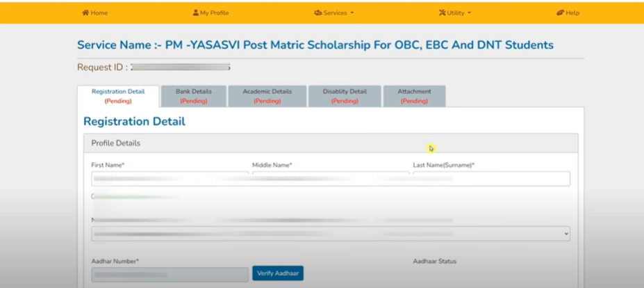Image resolution: width=644 pixels, height=288 pixels.
Task: Switch to the Bank Details tab
Action: 194,96
